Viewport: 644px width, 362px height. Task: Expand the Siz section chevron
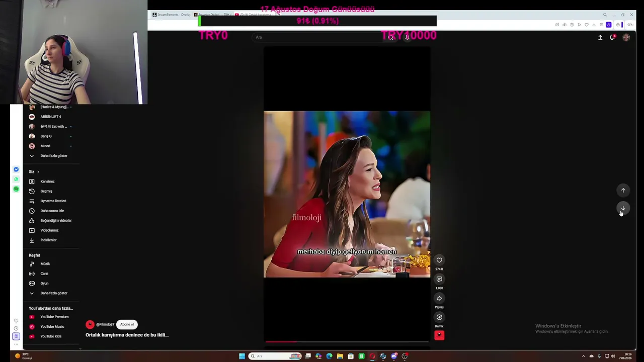38,172
